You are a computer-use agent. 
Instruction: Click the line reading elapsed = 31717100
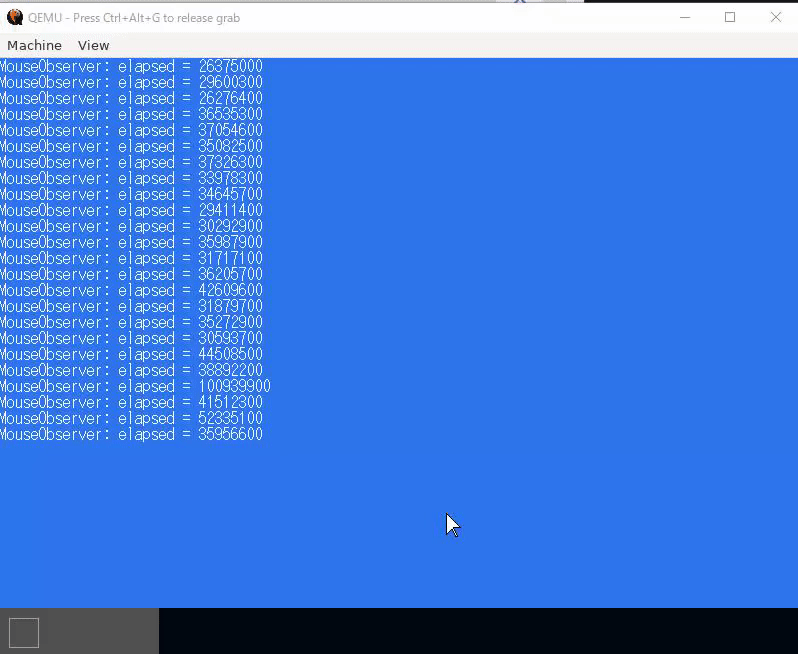[131, 259]
